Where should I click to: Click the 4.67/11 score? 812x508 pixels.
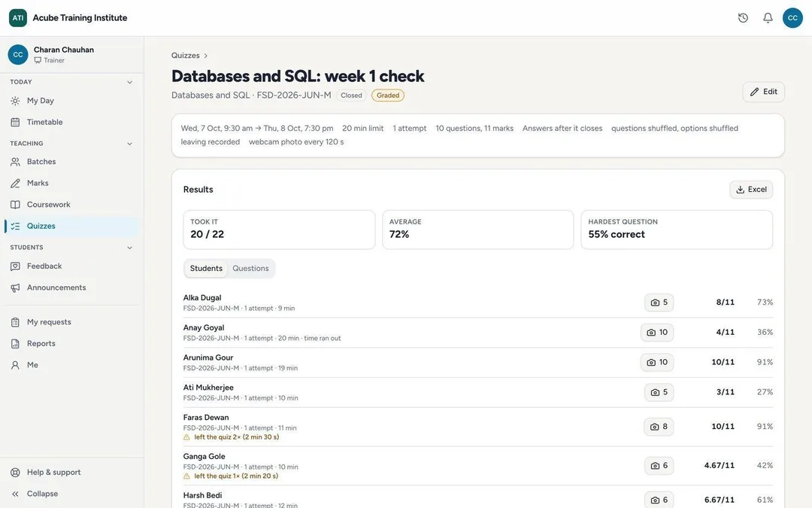click(719, 466)
